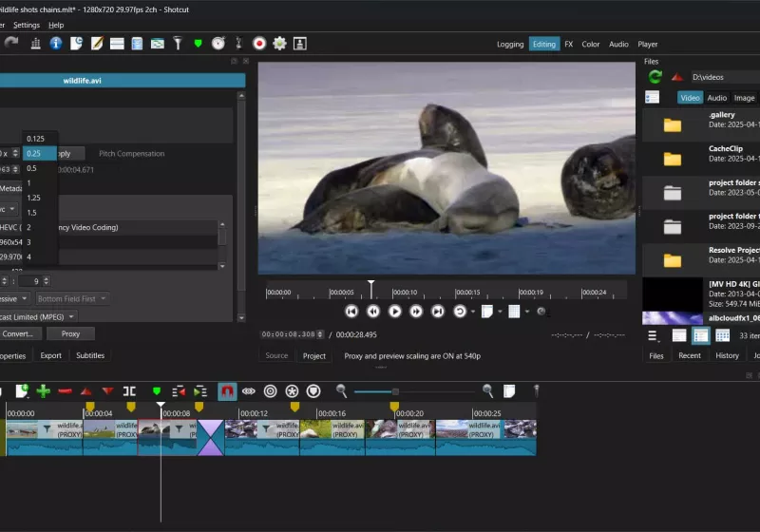This screenshot has width=760, height=532.
Task: Open Files panel hamburger menu
Action: point(653,335)
